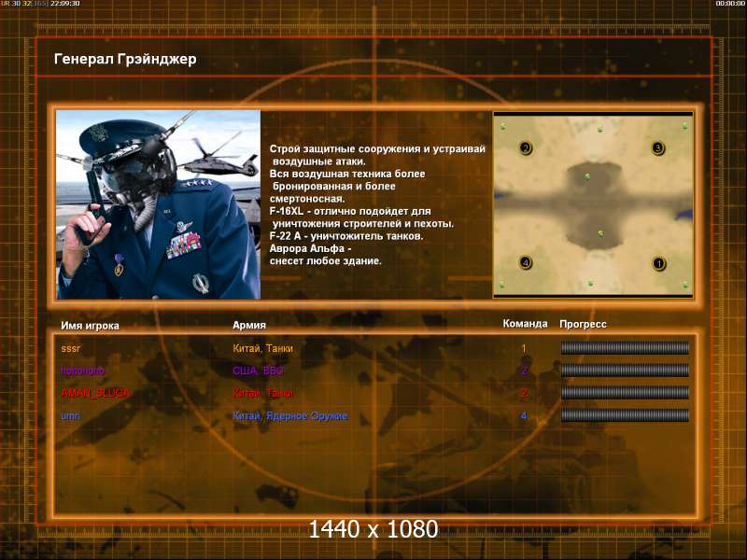The width and height of the screenshot is (747, 560).
Task: Click 'Китай, Танки' army in the sssr row
Action: 262,348
